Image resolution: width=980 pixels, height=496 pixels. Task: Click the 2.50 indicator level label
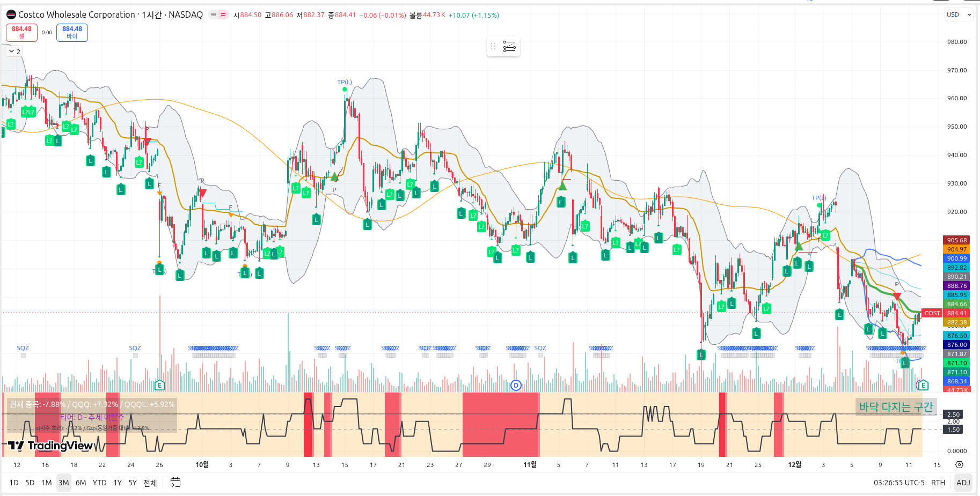[953, 414]
